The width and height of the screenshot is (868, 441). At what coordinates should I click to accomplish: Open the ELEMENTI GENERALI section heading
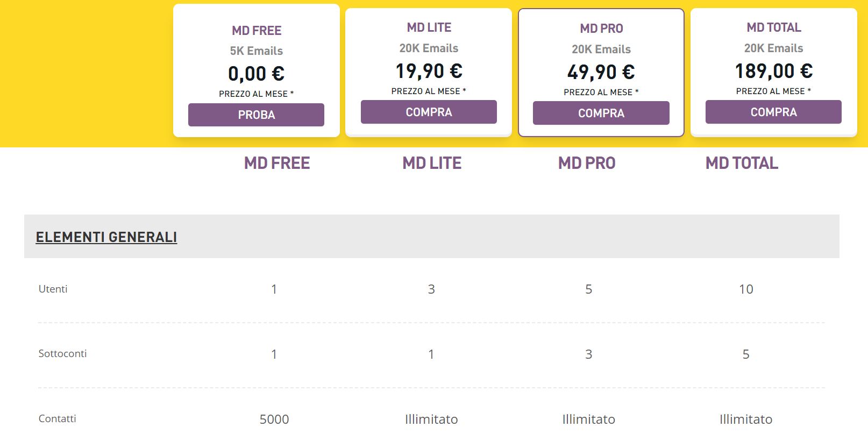pyautogui.click(x=106, y=237)
